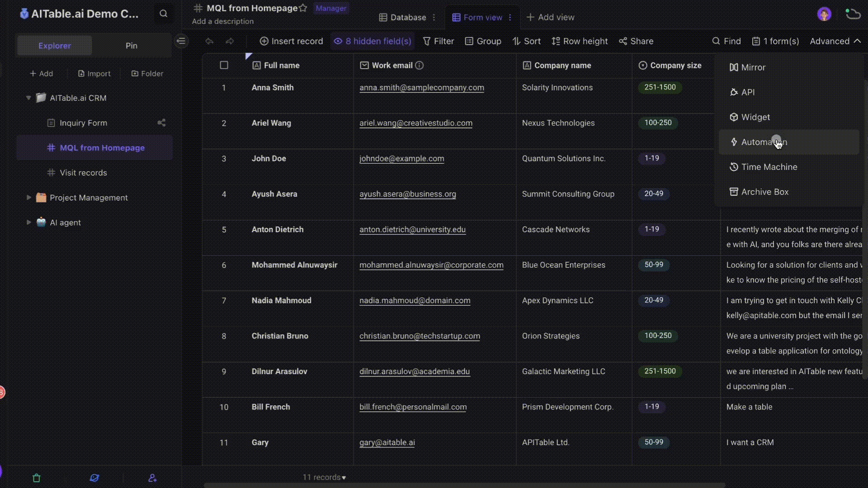This screenshot has width=868, height=488.
Task: Click the 251-1500 tag for Anna Smith
Action: pyautogui.click(x=660, y=87)
